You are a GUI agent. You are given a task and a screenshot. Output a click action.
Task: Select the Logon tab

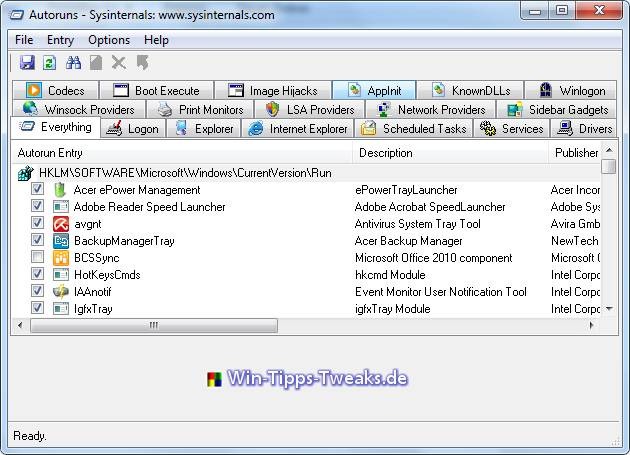pyautogui.click(x=133, y=129)
